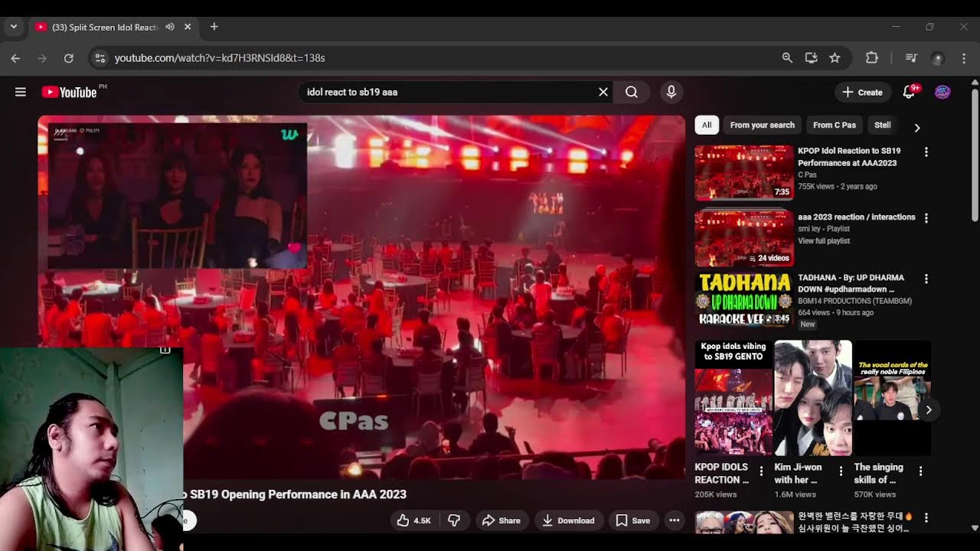Open BGM14 PRODUCTIONS channel name
The image size is (980, 551).
(x=854, y=302)
